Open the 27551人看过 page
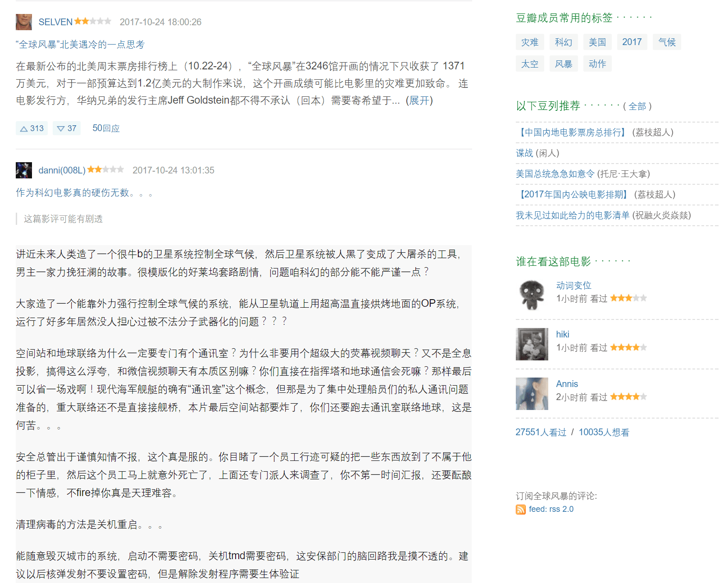Screen dimensions: 728x583 541,432
